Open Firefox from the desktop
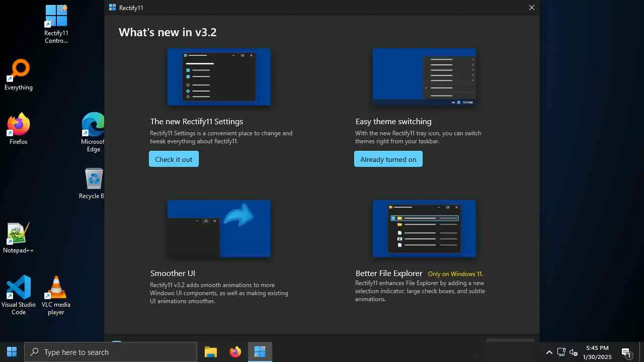 pyautogui.click(x=19, y=129)
